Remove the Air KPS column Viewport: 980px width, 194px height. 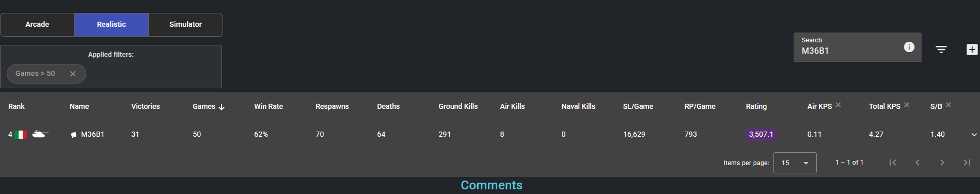click(838, 105)
